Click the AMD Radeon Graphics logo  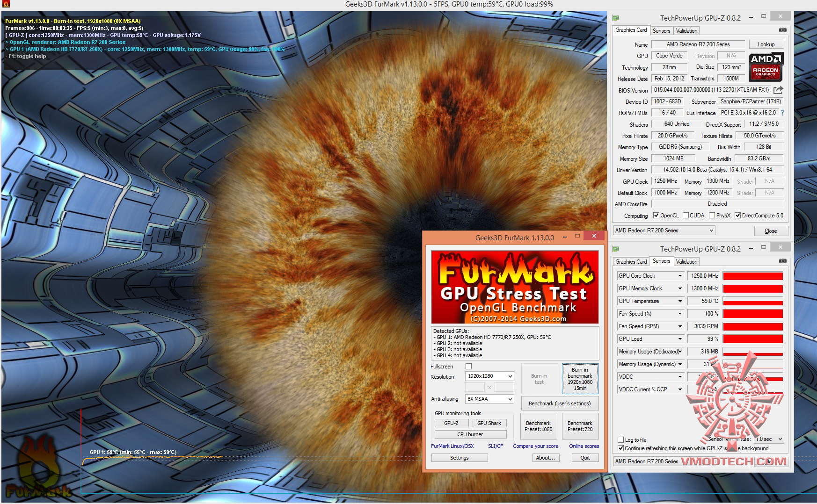click(766, 67)
